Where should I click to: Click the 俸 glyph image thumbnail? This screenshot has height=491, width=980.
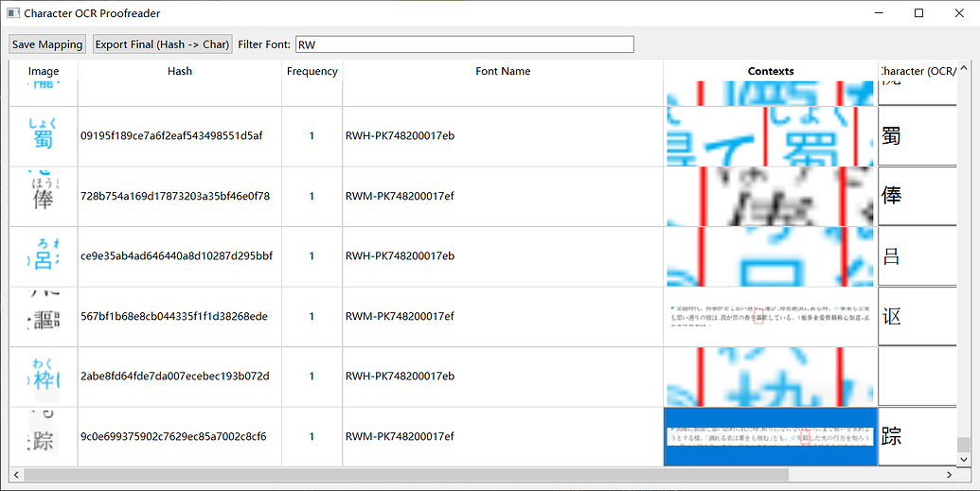coord(44,197)
